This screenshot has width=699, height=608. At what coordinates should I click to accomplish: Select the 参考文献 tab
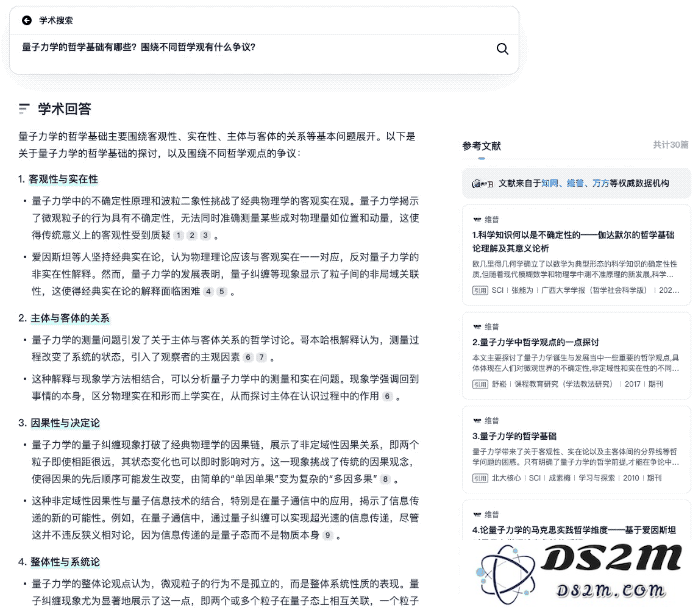tap(481, 146)
